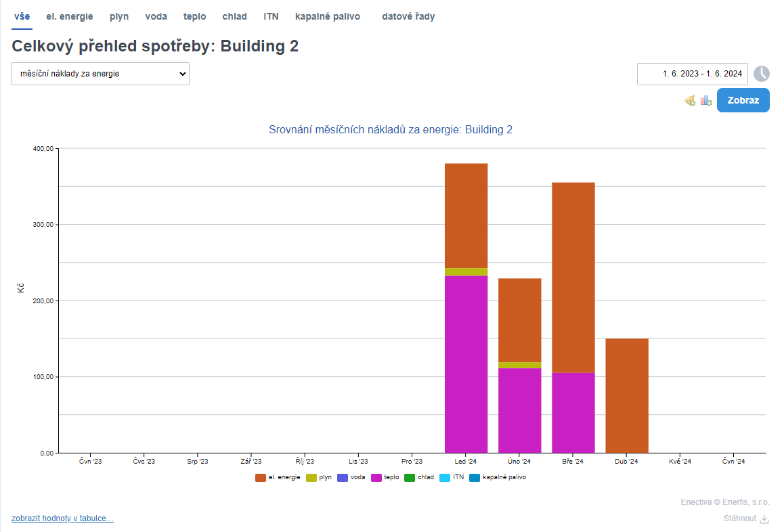The width and height of the screenshot is (784, 532).
Task: Hide plyn series via legend
Action: [319, 477]
